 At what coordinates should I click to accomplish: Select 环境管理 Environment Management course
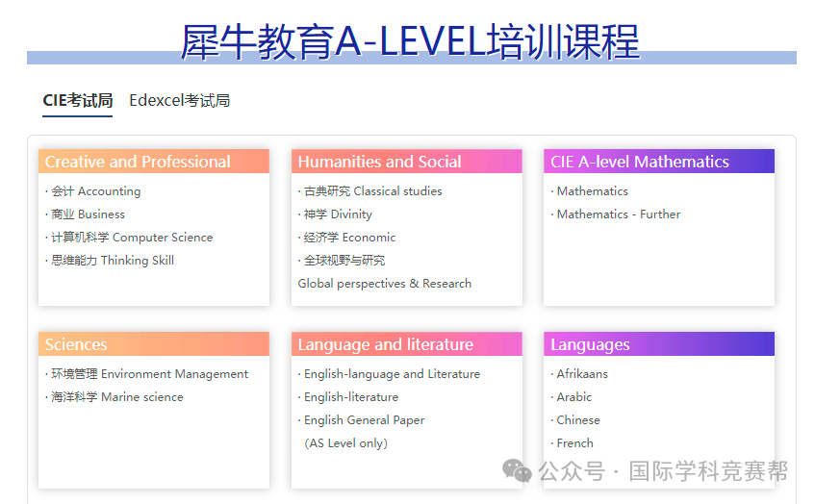(149, 374)
